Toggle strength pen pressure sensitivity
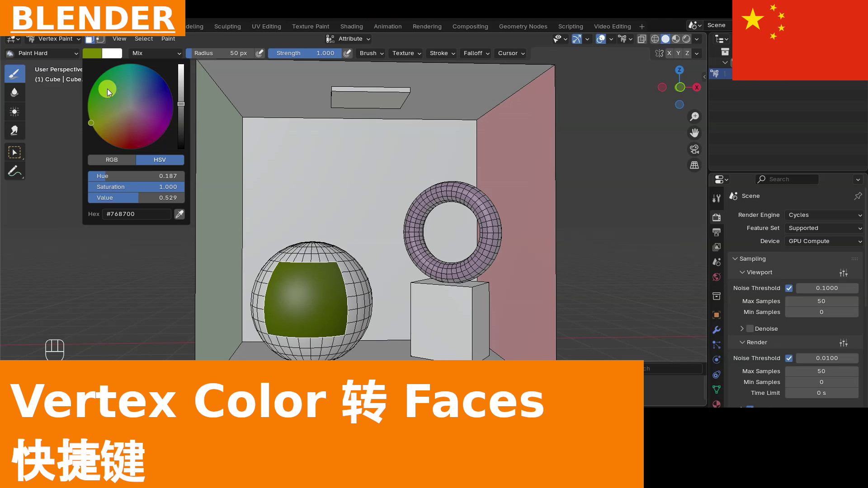The height and width of the screenshot is (488, 868). 347,53
